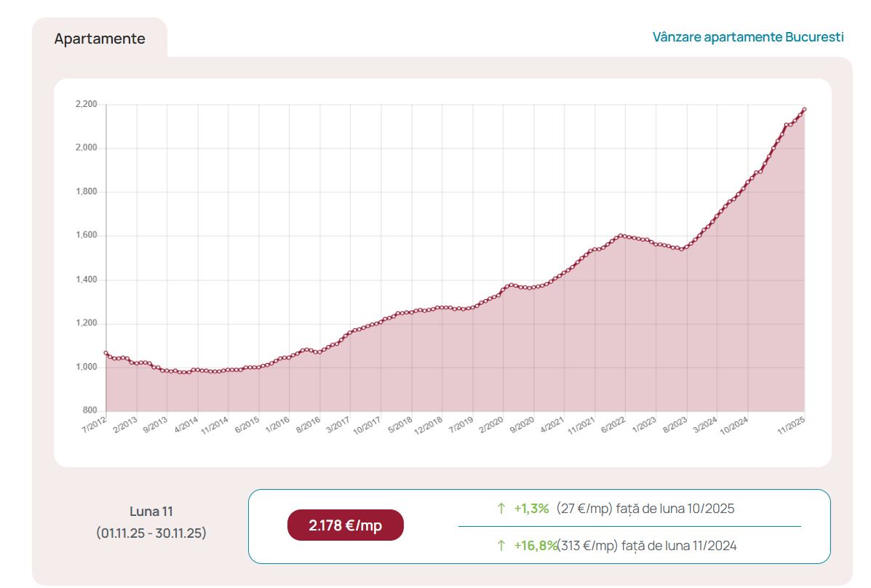Click the 7/2012 x-axis label
Screen dimensions: 871x588
click(x=94, y=426)
